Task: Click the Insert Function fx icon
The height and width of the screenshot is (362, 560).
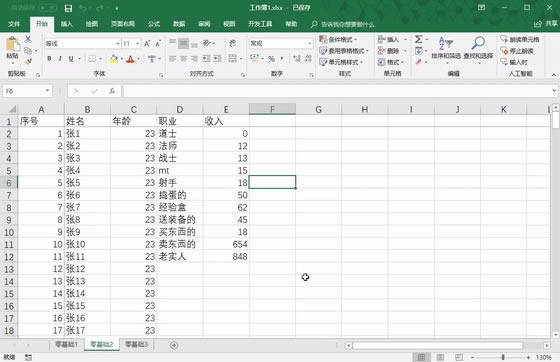Action: (x=112, y=91)
